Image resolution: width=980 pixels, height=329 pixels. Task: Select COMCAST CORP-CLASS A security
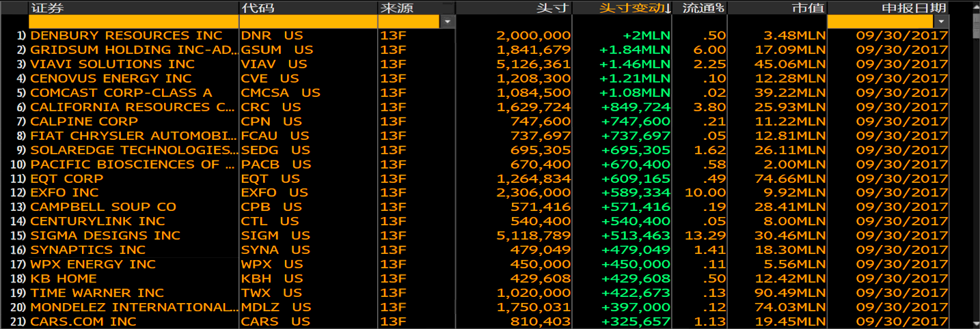coord(121,93)
